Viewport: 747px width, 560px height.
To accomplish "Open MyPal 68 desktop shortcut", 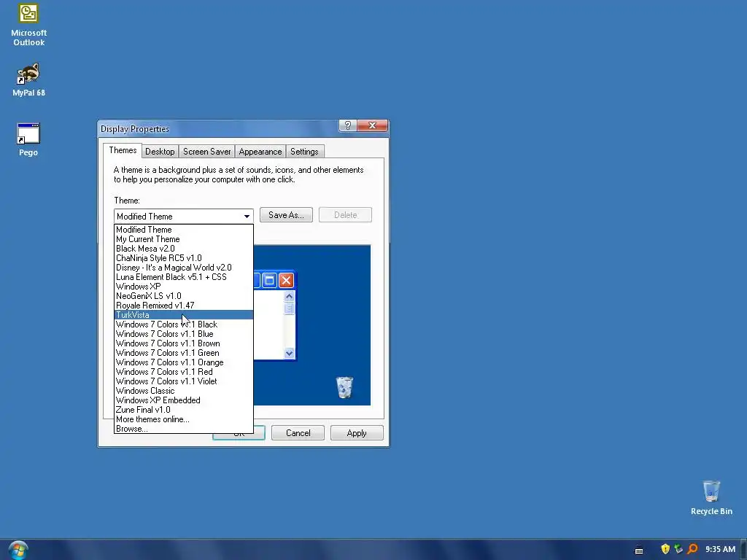I will point(28,79).
